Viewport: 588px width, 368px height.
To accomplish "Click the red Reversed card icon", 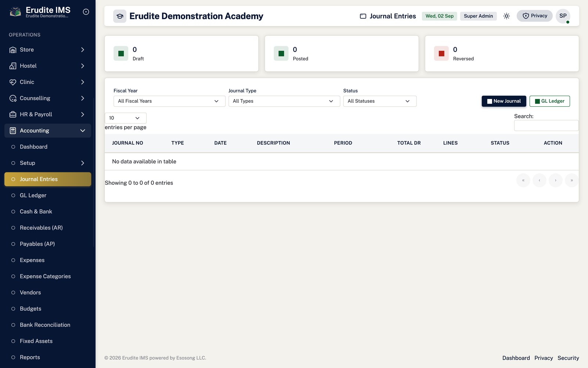I will pyautogui.click(x=441, y=53).
